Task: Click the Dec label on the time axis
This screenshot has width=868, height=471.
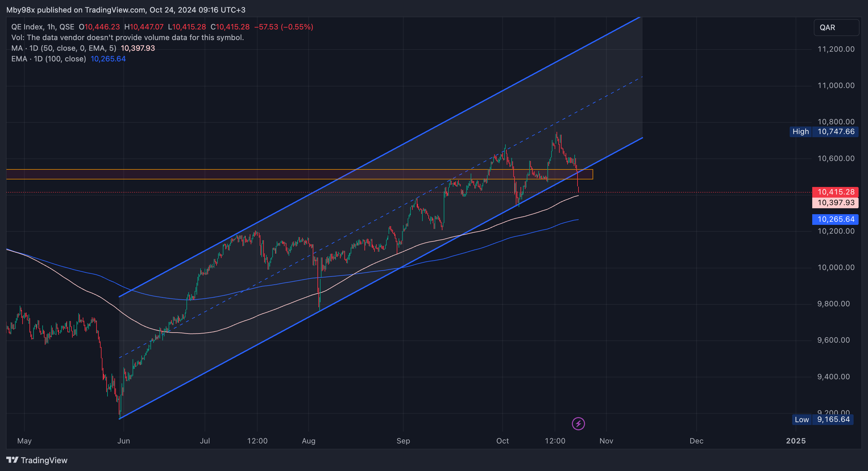Action: click(x=697, y=441)
